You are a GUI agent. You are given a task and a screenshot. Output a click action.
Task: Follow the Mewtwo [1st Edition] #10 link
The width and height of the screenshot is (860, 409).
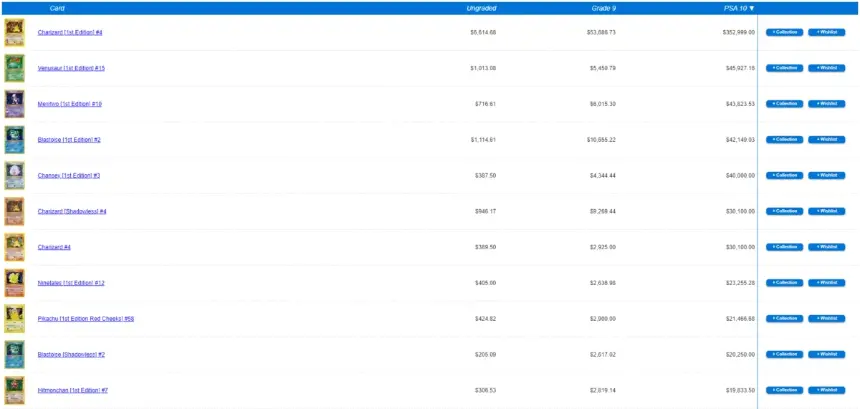[70, 104]
